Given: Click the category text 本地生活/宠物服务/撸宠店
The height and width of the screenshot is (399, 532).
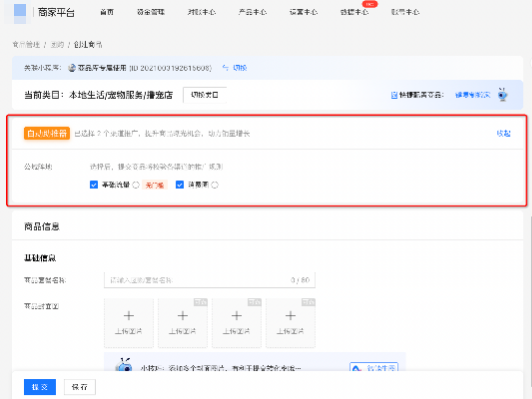Looking at the screenshot, I should click(121, 95).
